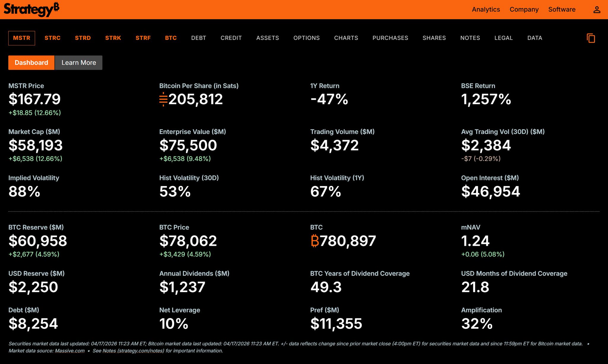Open the Software menu

click(x=562, y=10)
